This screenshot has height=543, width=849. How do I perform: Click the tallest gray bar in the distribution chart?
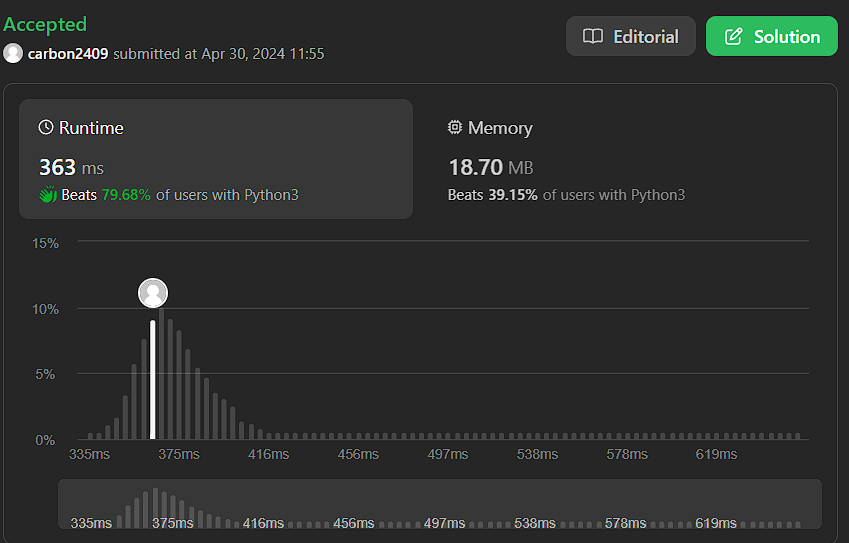click(162, 374)
